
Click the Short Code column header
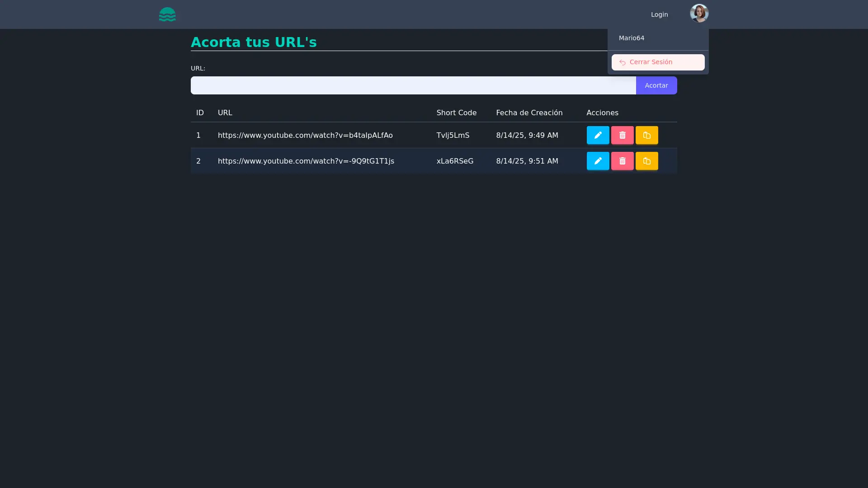(457, 113)
